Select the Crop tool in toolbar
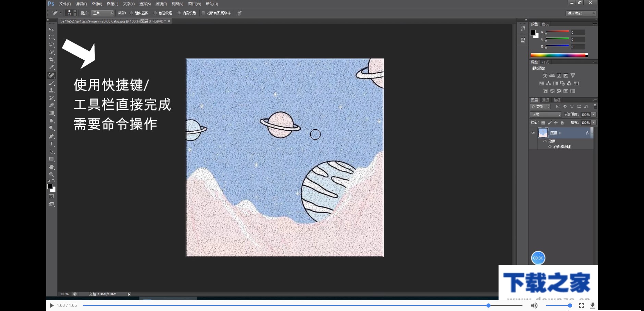The height and width of the screenshot is (311, 644). point(51,60)
